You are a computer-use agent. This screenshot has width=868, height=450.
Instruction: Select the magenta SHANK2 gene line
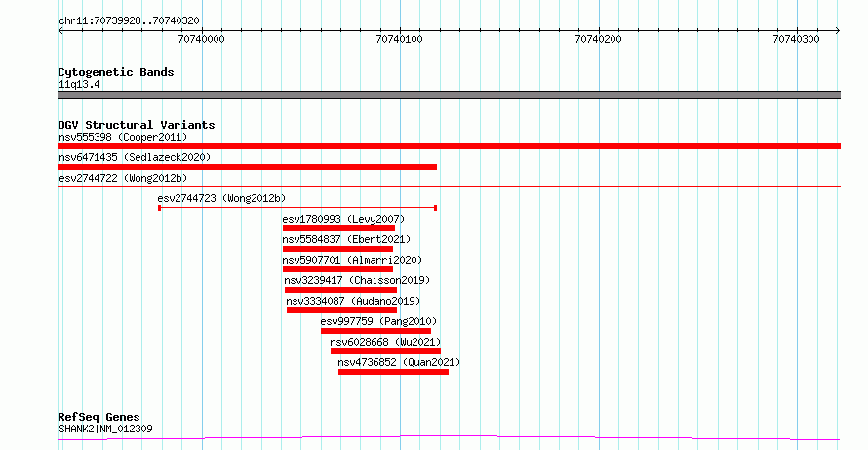pos(449,438)
